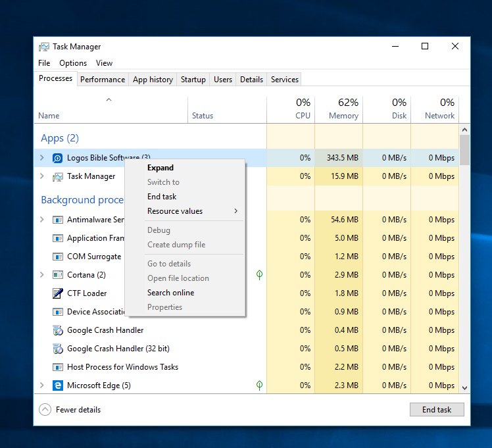This screenshot has height=448, width=492.
Task: Click the COM Surrogate process icon
Action: 57,257
